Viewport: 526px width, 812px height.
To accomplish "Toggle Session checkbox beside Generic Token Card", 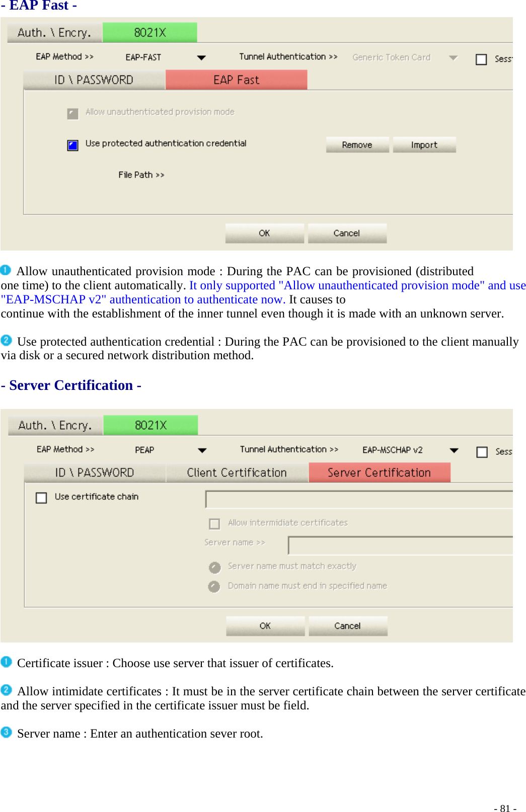I will click(x=481, y=59).
